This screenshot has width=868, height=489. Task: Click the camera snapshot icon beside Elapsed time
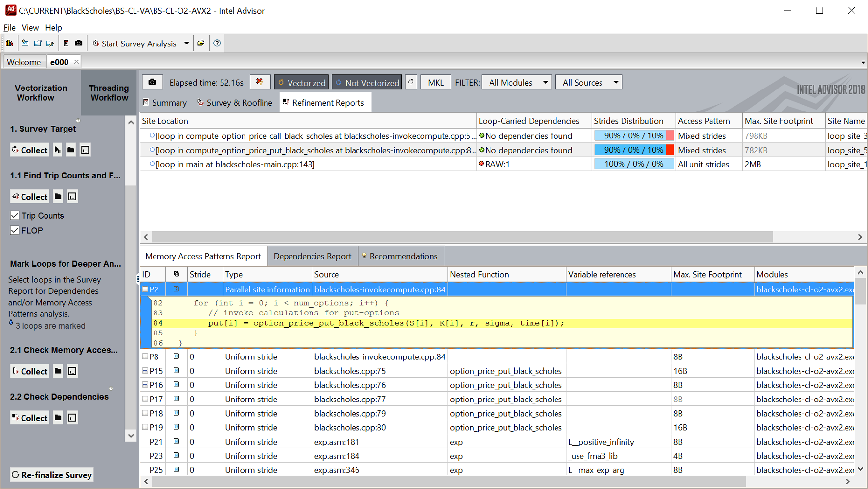click(152, 82)
